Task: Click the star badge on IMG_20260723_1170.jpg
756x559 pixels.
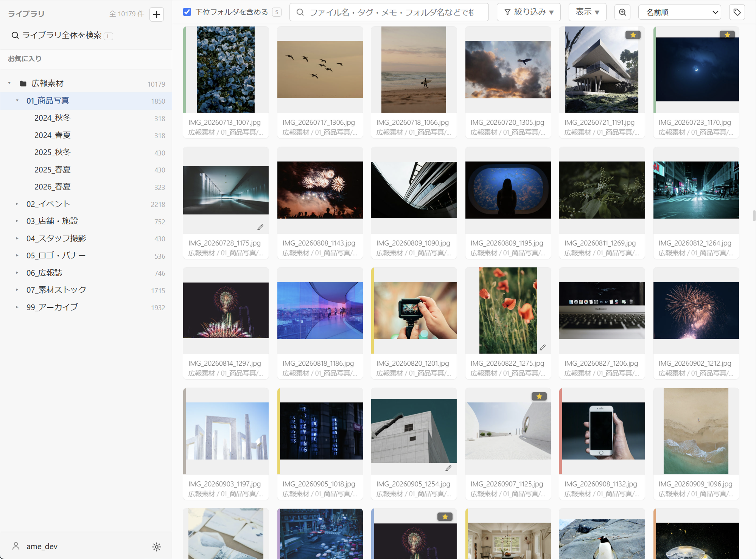Action: coord(727,35)
